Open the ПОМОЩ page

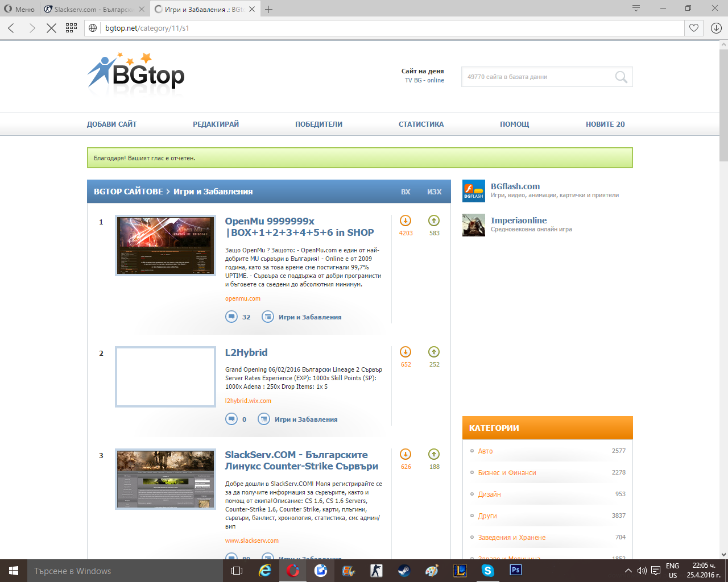(x=515, y=124)
